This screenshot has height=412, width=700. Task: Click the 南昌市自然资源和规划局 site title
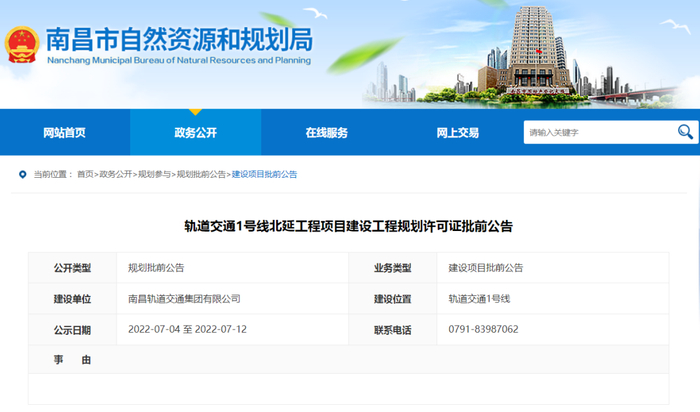[179, 39]
